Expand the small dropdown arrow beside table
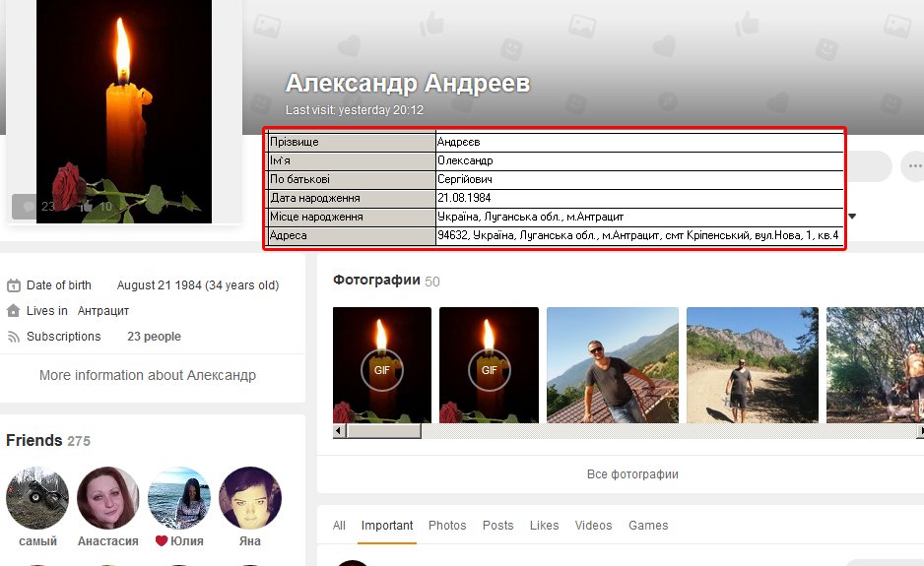The height and width of the screenshot is (566, 924). point(852,217)
